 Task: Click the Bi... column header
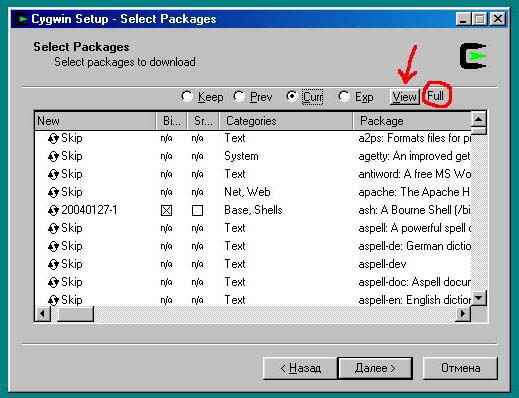[172, 121]
